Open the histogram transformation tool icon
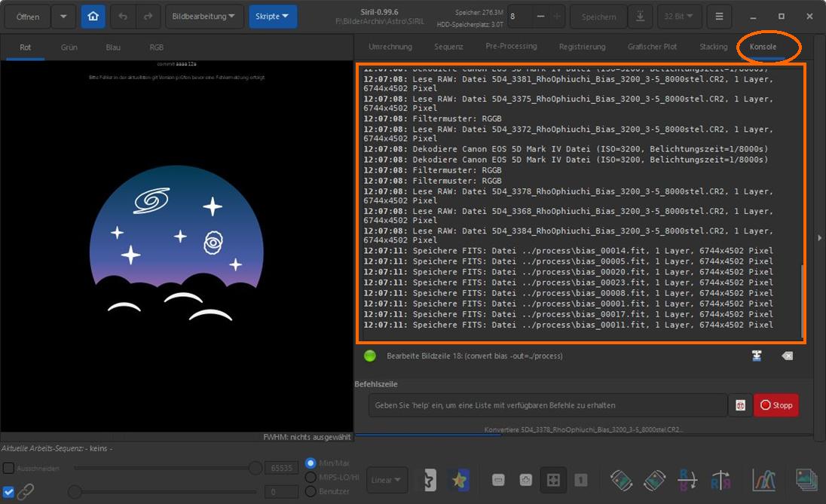Image resolution: width=826 pixels, height=504 pixels. [763, 480]
